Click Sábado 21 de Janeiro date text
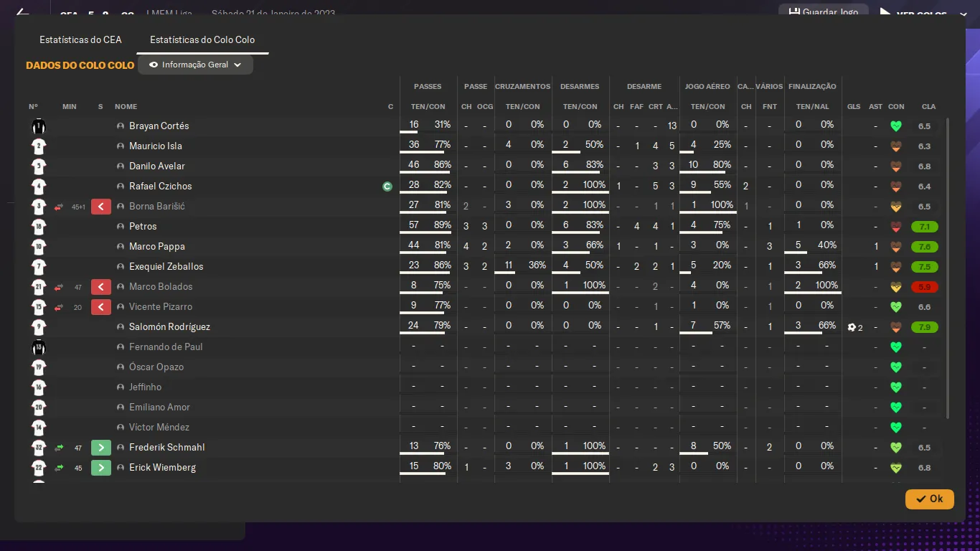 click(273, 14)
